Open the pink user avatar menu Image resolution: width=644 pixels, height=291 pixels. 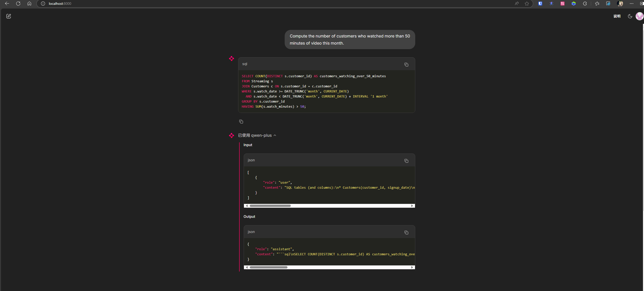[x=639, y=16]
